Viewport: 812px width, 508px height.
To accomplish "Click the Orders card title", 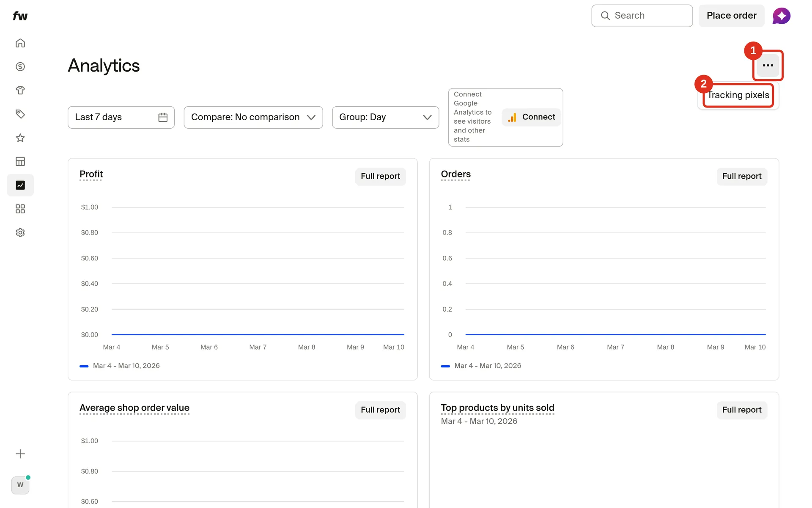I will (x=455, y=174).
